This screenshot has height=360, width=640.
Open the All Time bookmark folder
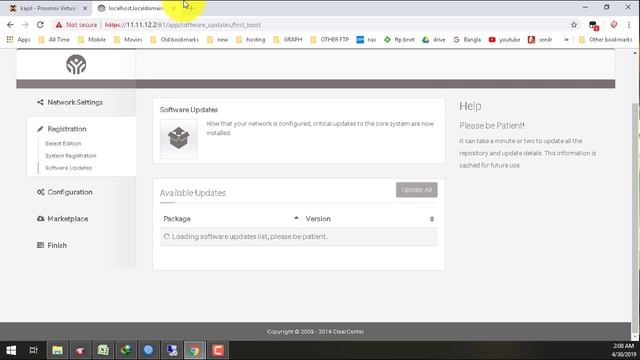[54, 40]
